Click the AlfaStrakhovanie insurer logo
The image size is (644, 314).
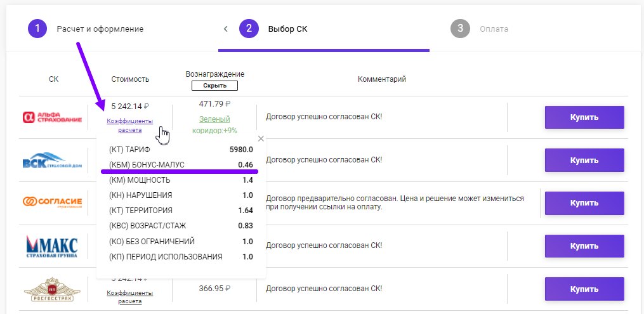(x=53, y=117)
